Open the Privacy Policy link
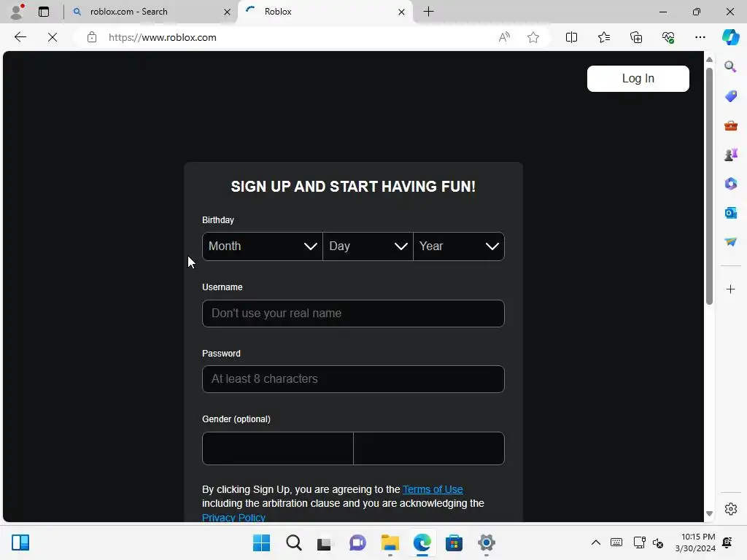This screenshot has height=560, width=747. 233,518
